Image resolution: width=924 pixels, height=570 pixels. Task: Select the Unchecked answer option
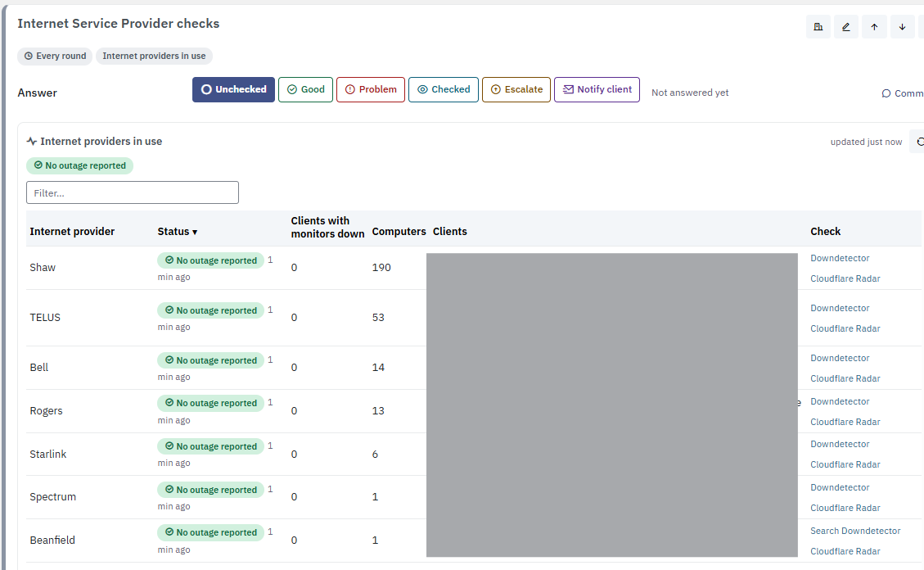[x=233, y=89]
